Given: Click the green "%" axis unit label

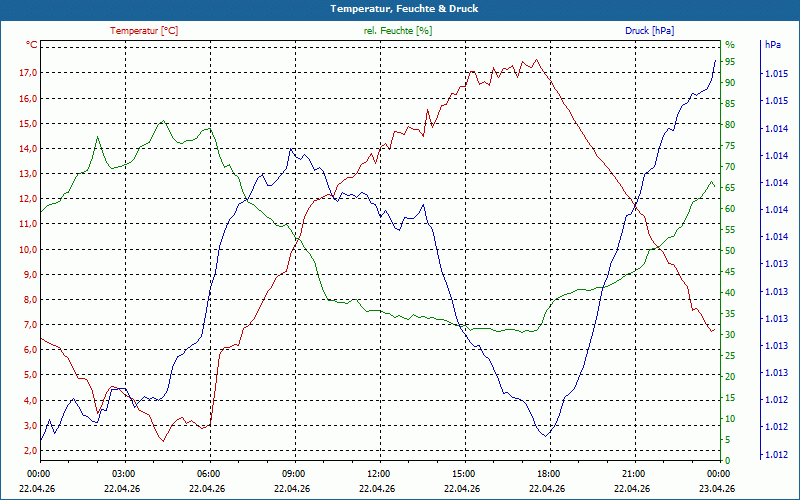Looking at the screenshot, I should 730,45.
